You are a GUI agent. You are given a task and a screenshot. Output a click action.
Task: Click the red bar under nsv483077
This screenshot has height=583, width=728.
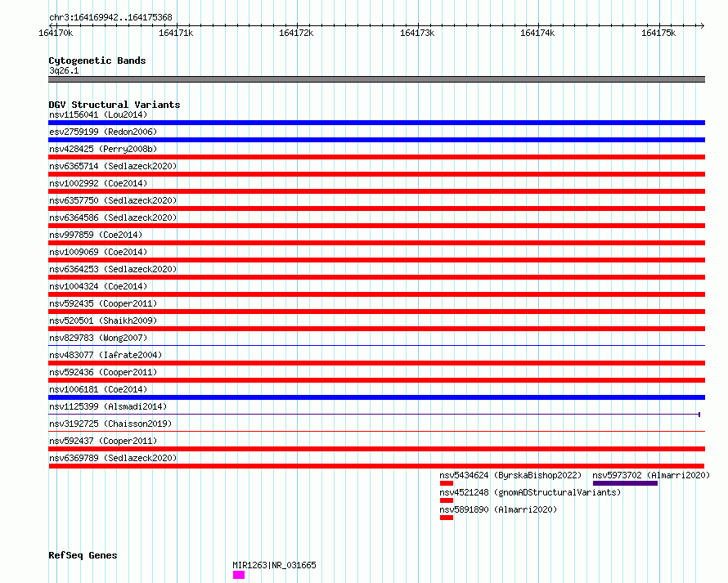coord(376,363)
